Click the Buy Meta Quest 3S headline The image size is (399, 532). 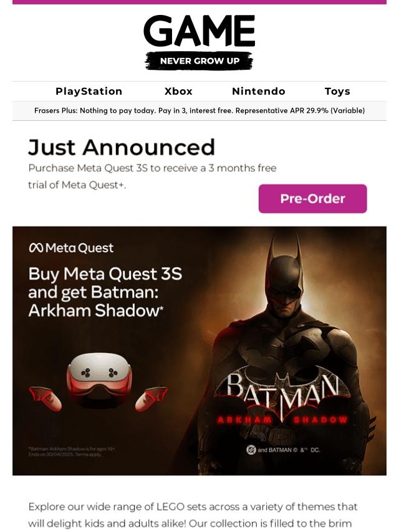pyautogui.click(x=105, y=292)
